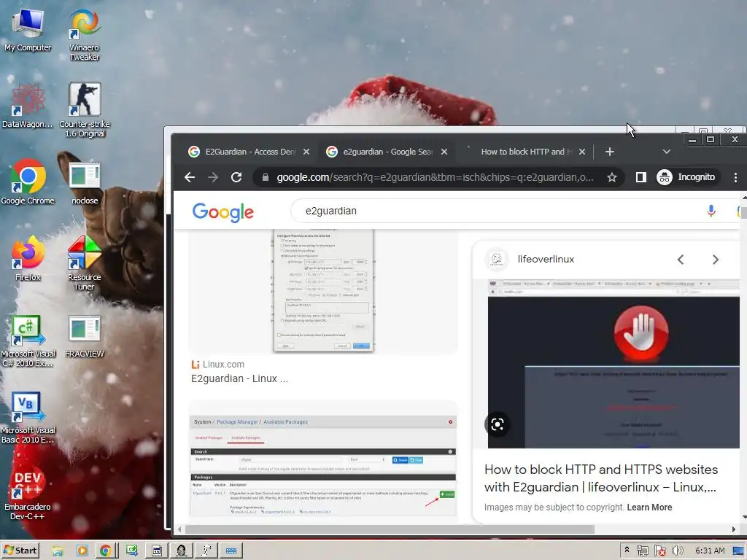Select the noclose desktop icon
This screenshot has height=560, width=747.
click(85, 183)
